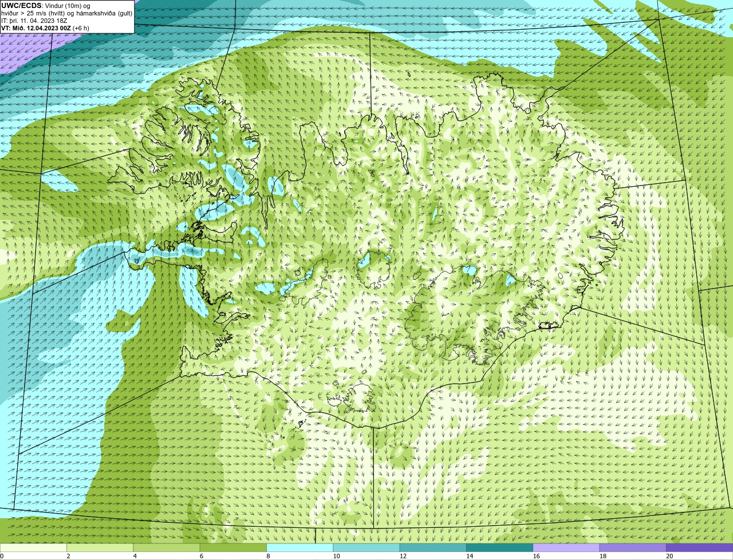Click the legend scale label '12'
The image size is (733, 560).
(403, 556)
